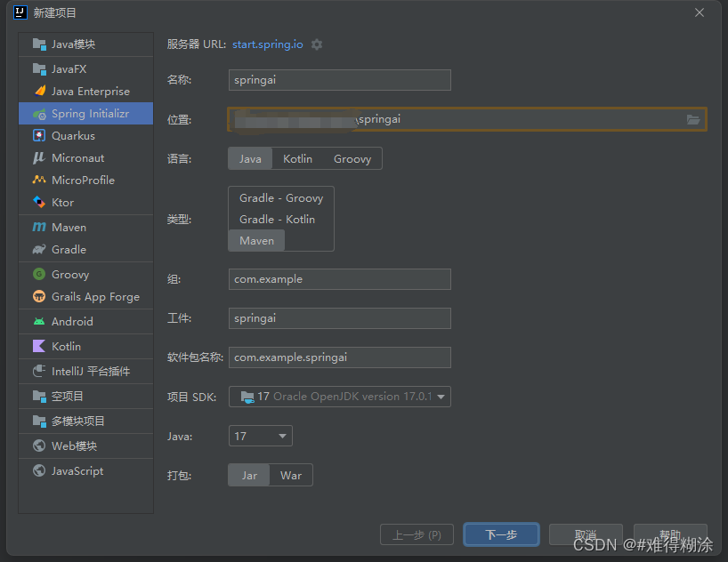Browse for project location folder

coord(693,120)
